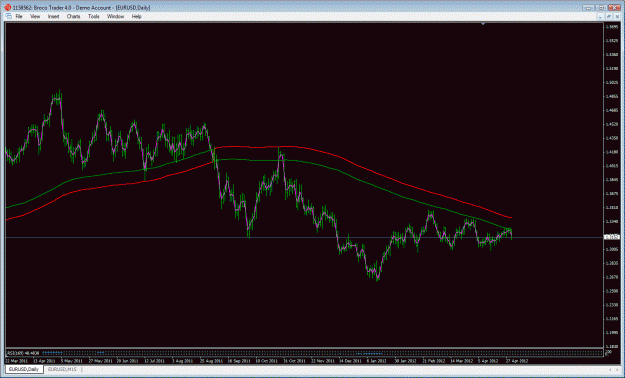Open the Tools menu
The width and height of the screenshot is (625, 378).
tap(94, 16)
